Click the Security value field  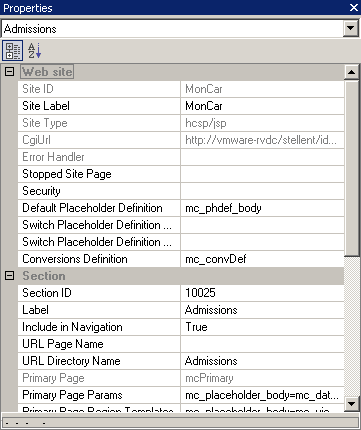(x=262, y=191)
